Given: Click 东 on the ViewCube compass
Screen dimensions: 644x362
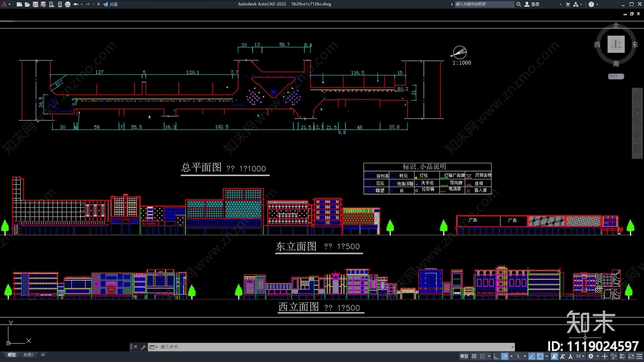Looking at the screenshot, I should pos(635,44).
